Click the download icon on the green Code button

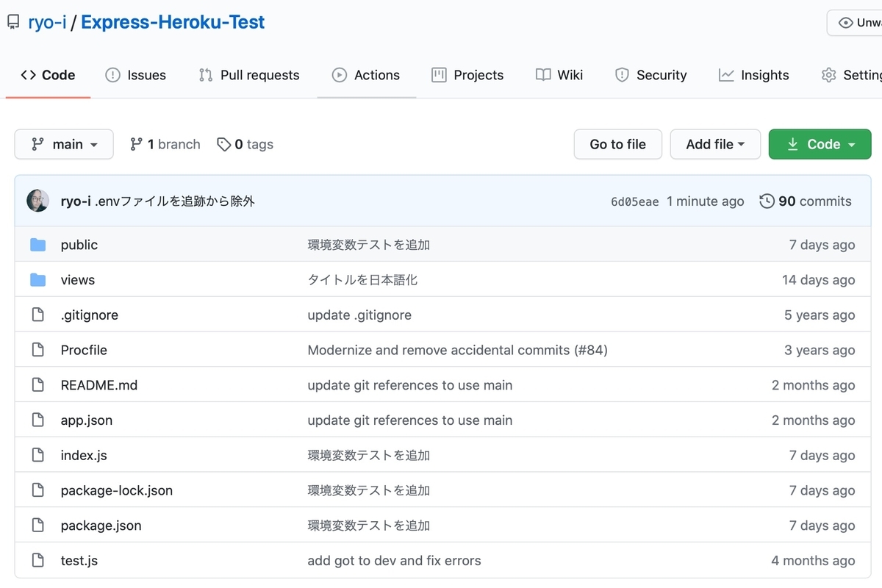coord(792,144)
